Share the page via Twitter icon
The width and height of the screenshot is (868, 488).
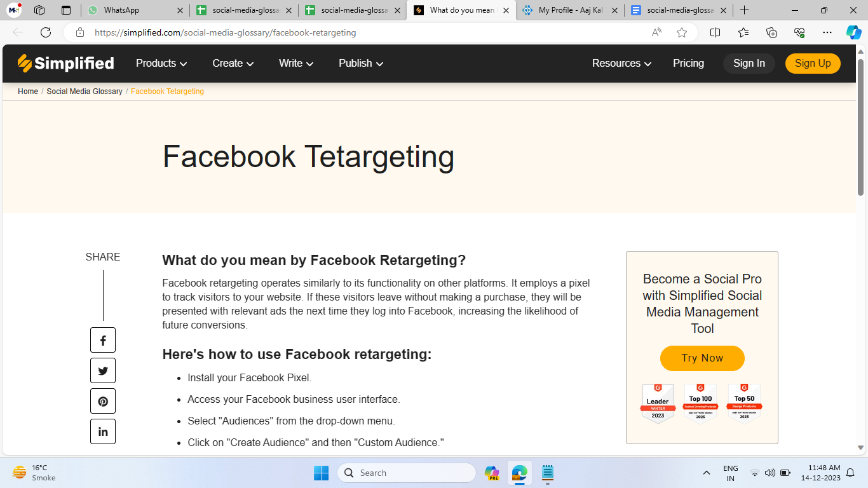point(103,370)
